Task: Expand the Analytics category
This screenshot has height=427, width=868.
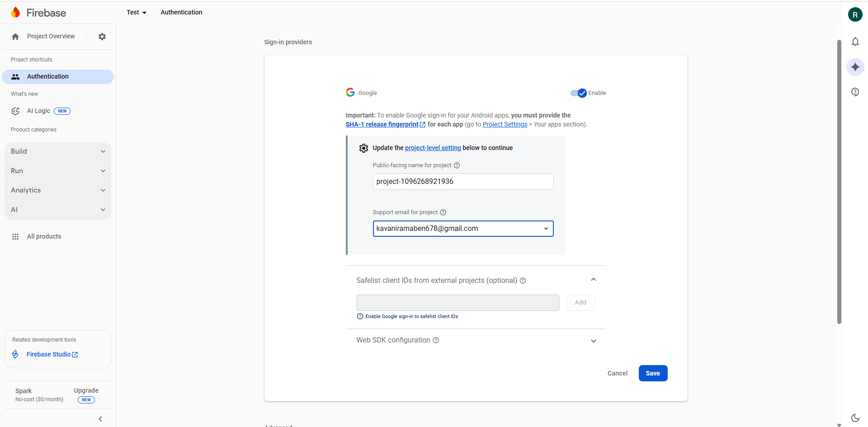Action: pyautogui.click(x=58, y=190)
